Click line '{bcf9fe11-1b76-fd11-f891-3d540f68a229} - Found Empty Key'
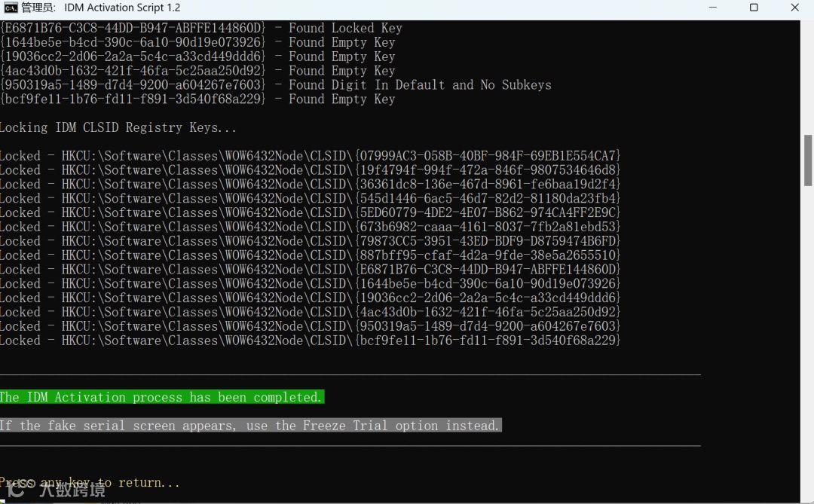814x504 pixels. click(x=197, y=99)
